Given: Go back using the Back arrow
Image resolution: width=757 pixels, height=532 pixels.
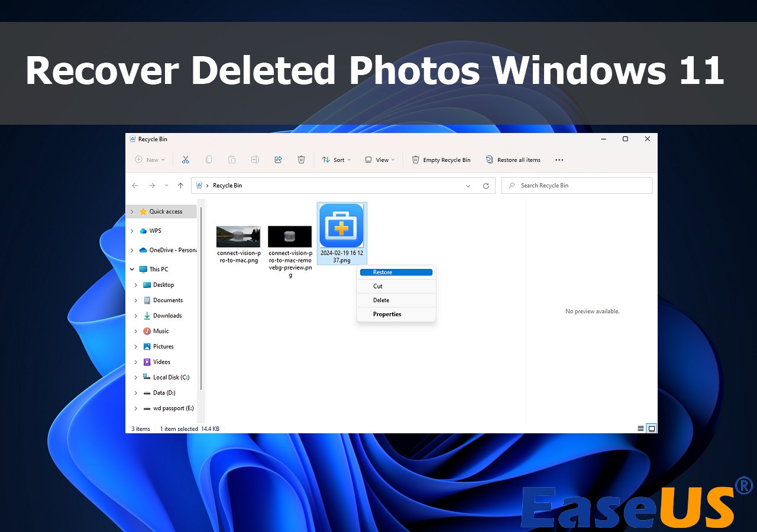Looking at the screenshot, I should [x=135, y=186].
